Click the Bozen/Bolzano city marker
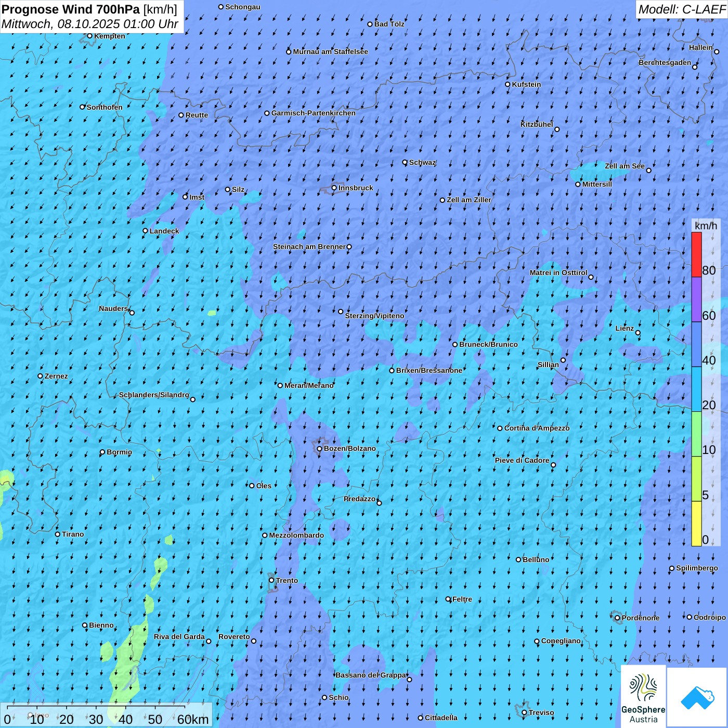This screenshot has height=728, width=728. 320,448
